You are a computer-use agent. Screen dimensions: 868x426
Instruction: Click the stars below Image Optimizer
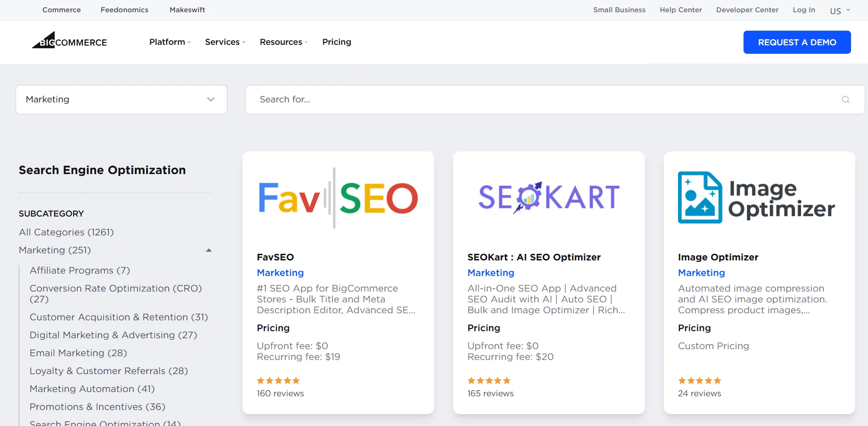tap(700, 380)
